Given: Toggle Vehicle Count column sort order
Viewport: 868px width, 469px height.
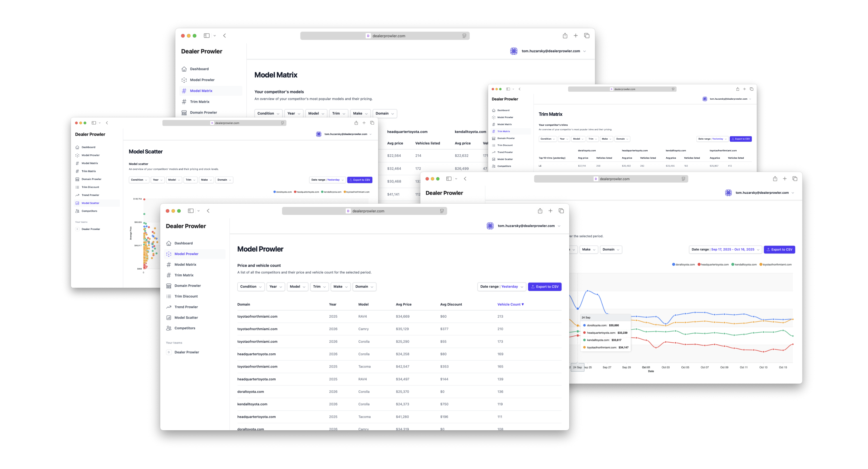Looking at the screenshot, I should (x=510, y=304).
